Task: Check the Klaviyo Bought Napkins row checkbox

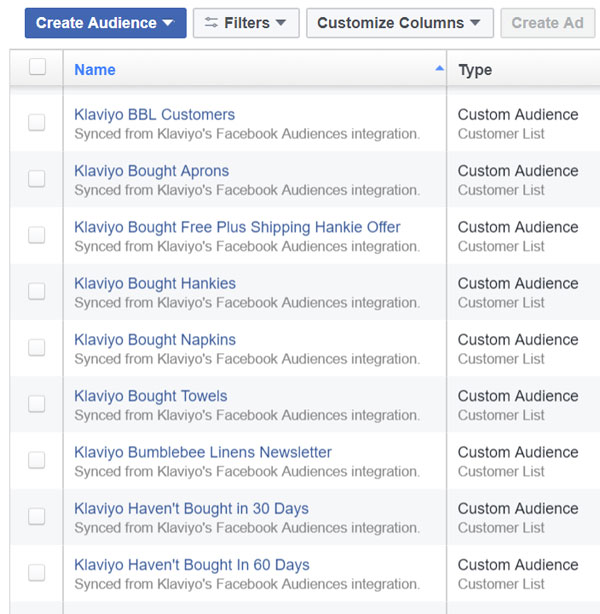Action: pyautogui.click(x=36, y=348)
